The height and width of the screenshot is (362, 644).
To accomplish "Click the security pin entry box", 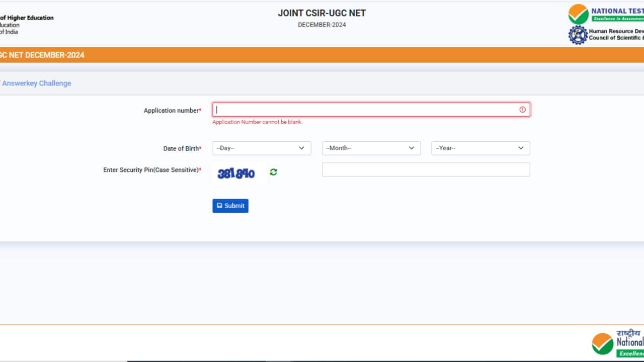I will 426,169.
